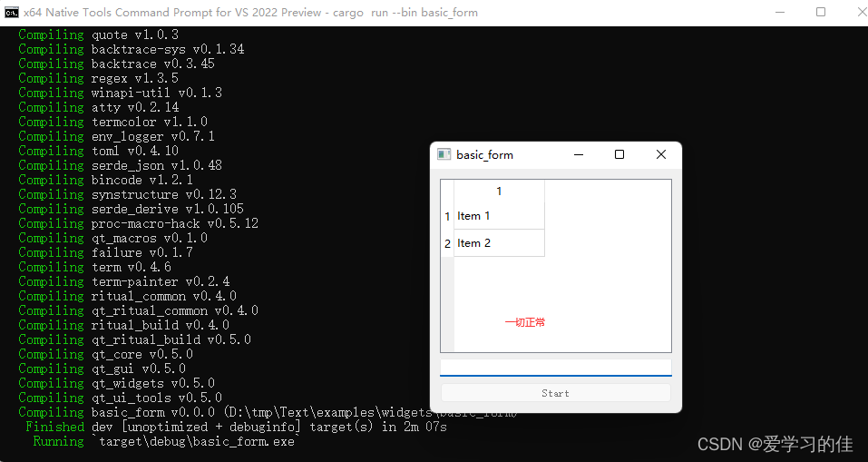Click the 'Compiling ritual_build v0.4.0' line
This screenshot has height=462, width=868.
click(124, 325)
